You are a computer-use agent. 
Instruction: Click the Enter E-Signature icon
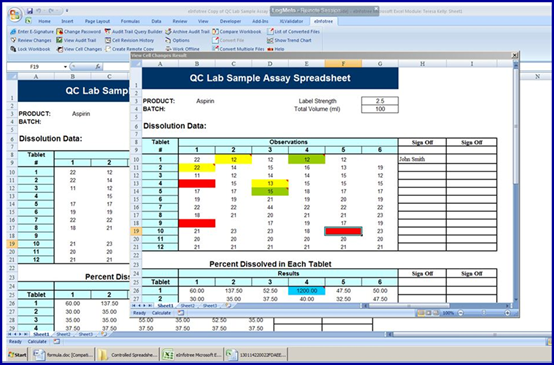[13, 31]
